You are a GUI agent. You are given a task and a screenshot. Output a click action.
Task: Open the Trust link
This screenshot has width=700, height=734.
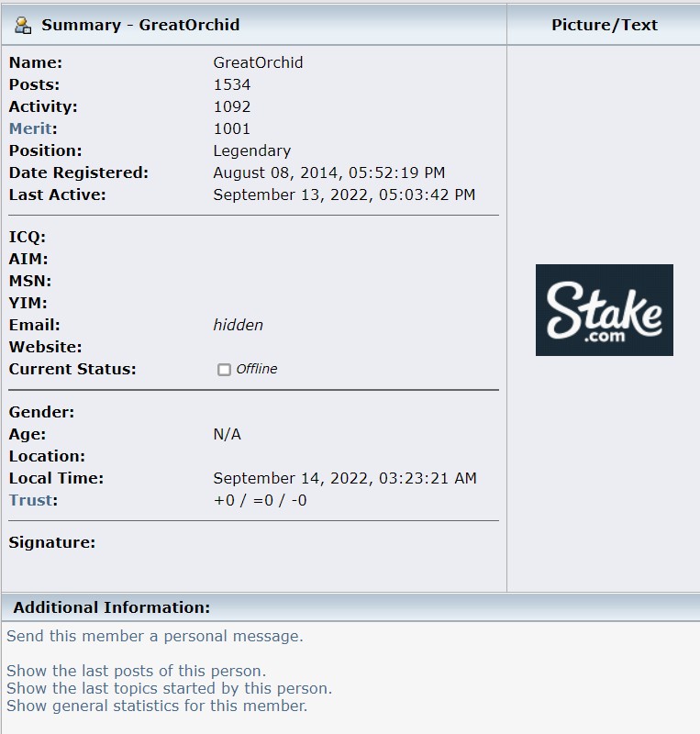click(x=30, y=500)
